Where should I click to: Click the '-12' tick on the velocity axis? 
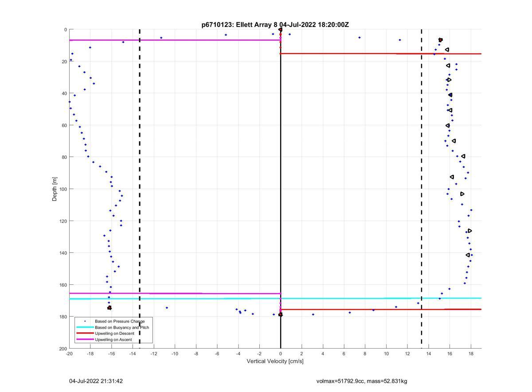153,353
